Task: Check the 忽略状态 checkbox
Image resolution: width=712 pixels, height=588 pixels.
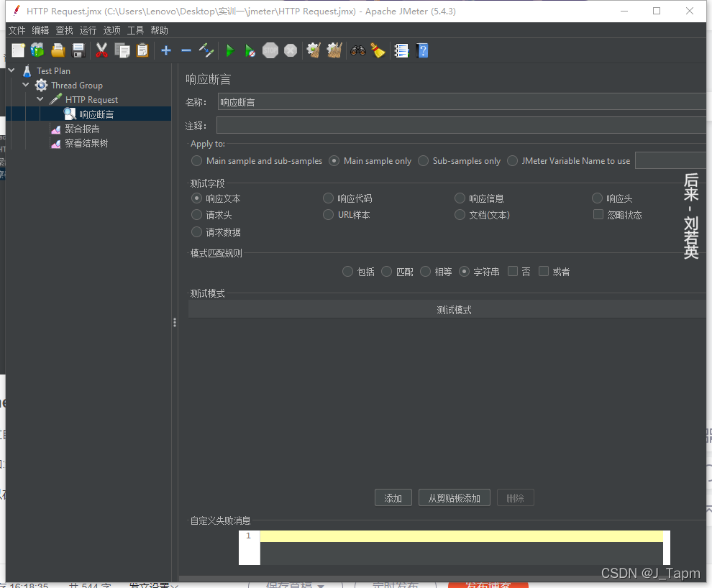Action: pos(598,214)
